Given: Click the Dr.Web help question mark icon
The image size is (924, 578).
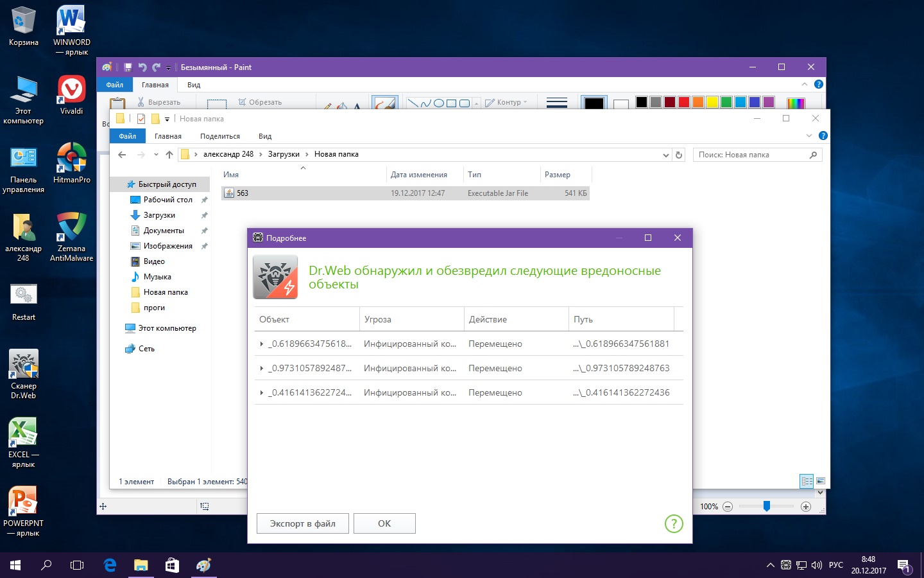Looking at the screenshot, I should pos(674,523).
